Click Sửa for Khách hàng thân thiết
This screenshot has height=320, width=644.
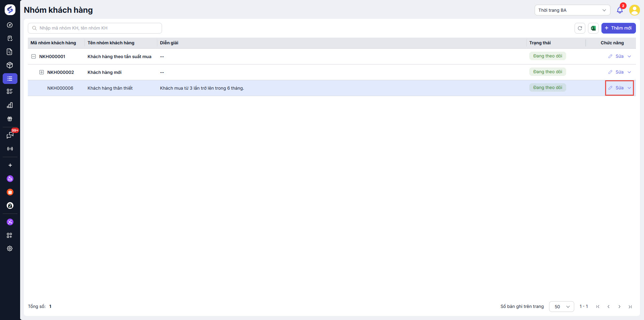point(616,88)
